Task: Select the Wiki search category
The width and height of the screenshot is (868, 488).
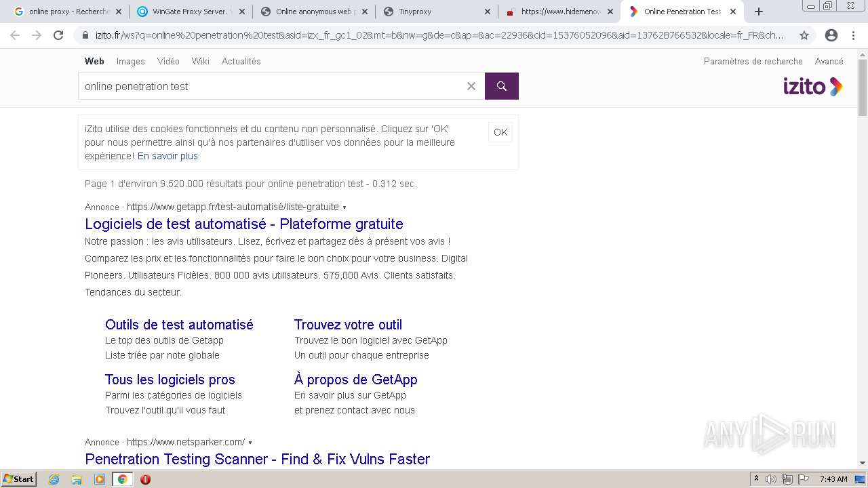Action: (201, 61)
